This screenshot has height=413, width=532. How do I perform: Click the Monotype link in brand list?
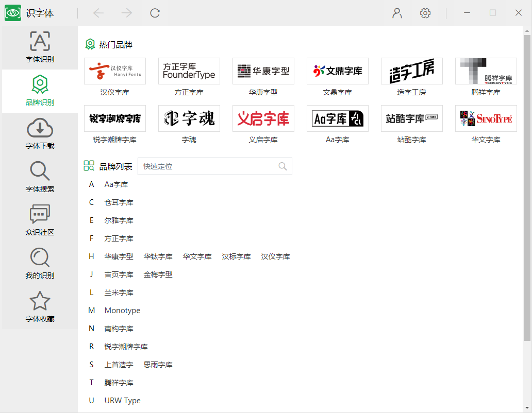(122, 311)
